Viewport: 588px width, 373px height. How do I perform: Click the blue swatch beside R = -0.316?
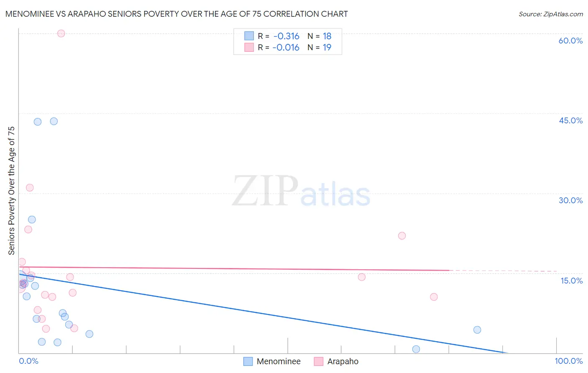click(x=249, y=36)
